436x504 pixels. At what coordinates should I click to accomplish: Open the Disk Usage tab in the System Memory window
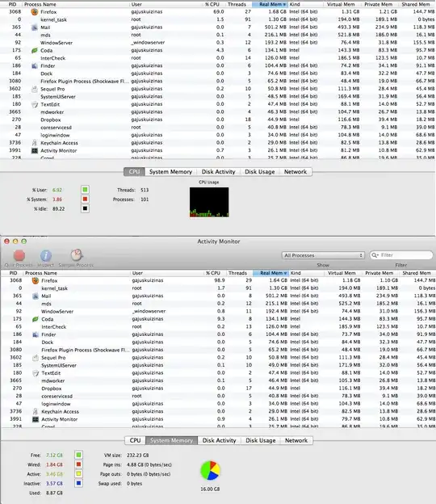tap(261, 440)
